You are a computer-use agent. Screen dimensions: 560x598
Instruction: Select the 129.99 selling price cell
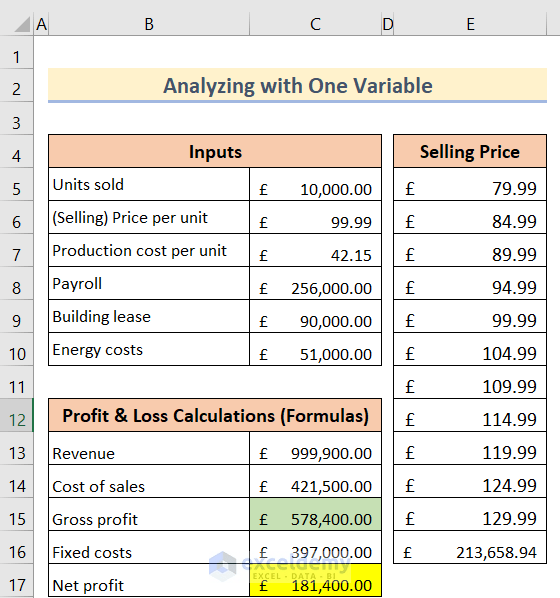coord(470,514)
